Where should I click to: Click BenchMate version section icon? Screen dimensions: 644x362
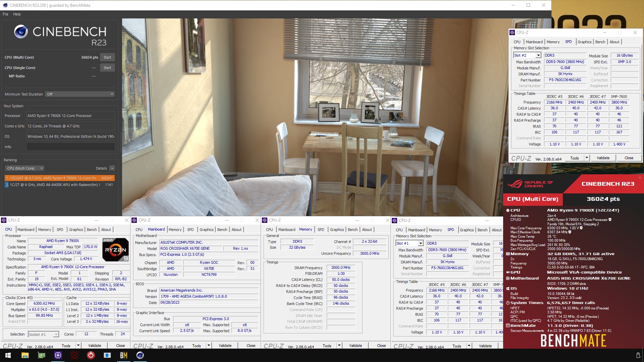(508, 325)
